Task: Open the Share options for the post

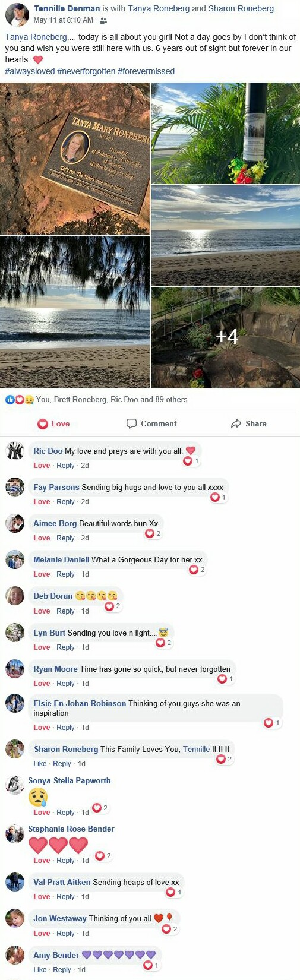Action: [248, 423]
